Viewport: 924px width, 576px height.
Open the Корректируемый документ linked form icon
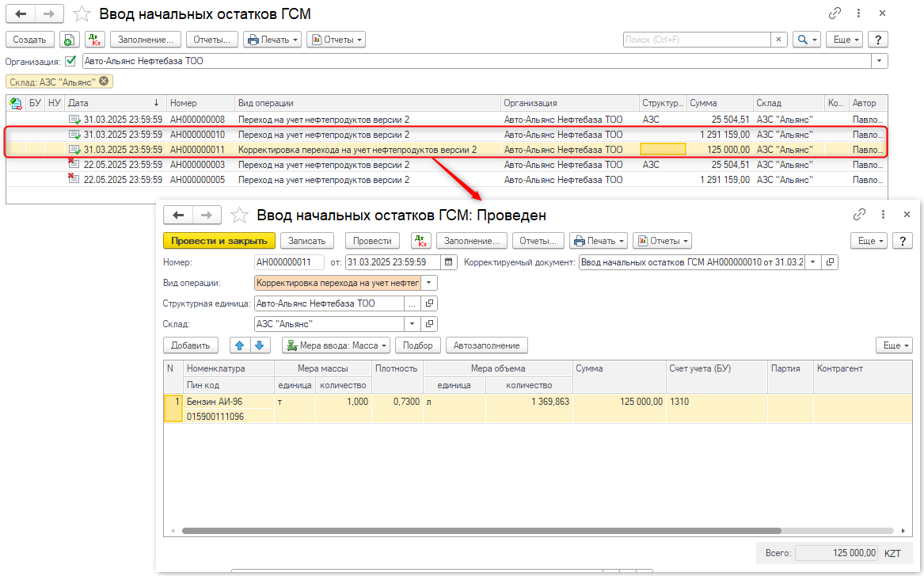[x=829, y=262]
